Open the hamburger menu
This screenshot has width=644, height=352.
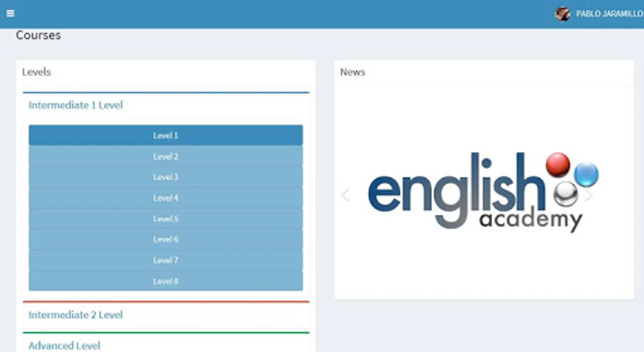(x=10, y=14)
